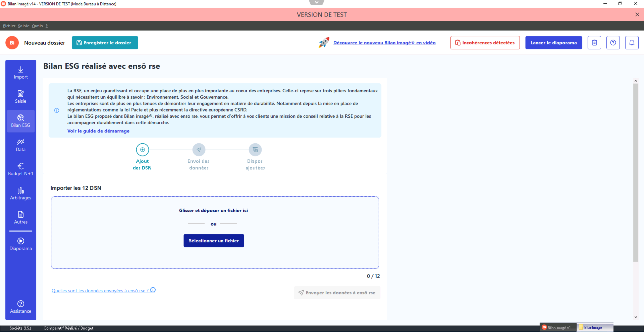Open Quelles sont les données envoyées link
The image size is (644, 332).
tap(100, 290)
